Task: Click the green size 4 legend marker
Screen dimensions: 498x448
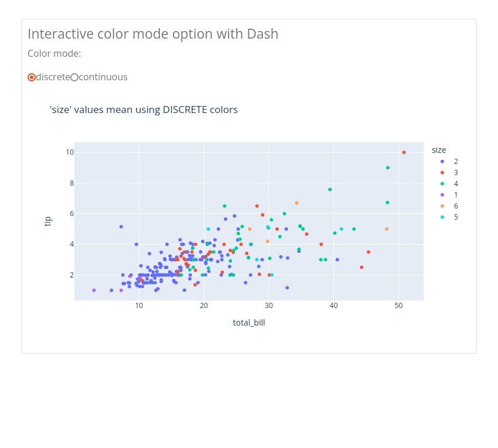Action: pos(442,184)
